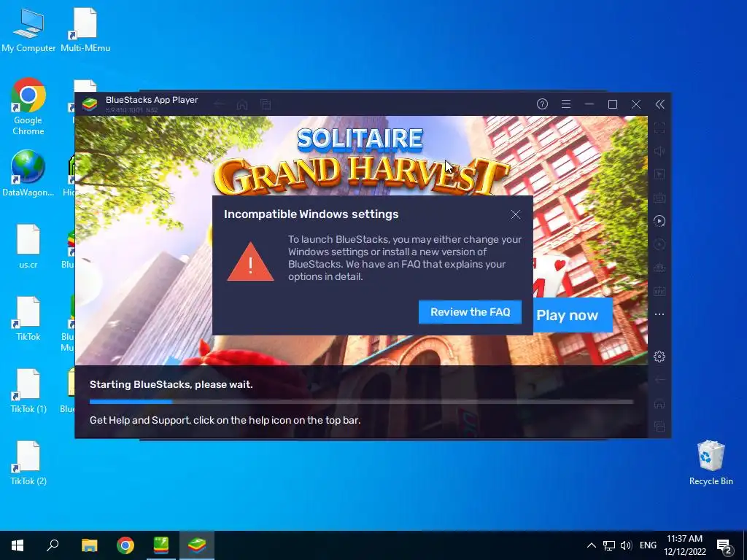This screenshot has height=560, width=747.
Task: Show hidden system tray icons
Action: click(591, 545)
